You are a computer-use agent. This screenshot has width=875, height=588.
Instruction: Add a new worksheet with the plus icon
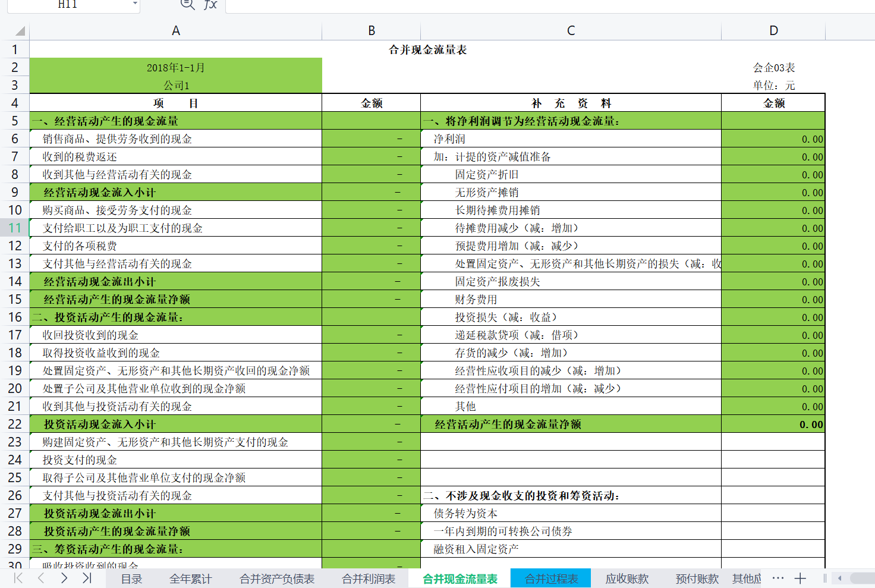pyautogui.click(x=800, y=577)
